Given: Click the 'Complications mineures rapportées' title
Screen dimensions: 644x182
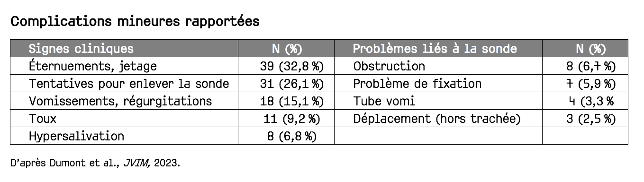Looking at the screenshot, I should [135, 22].
